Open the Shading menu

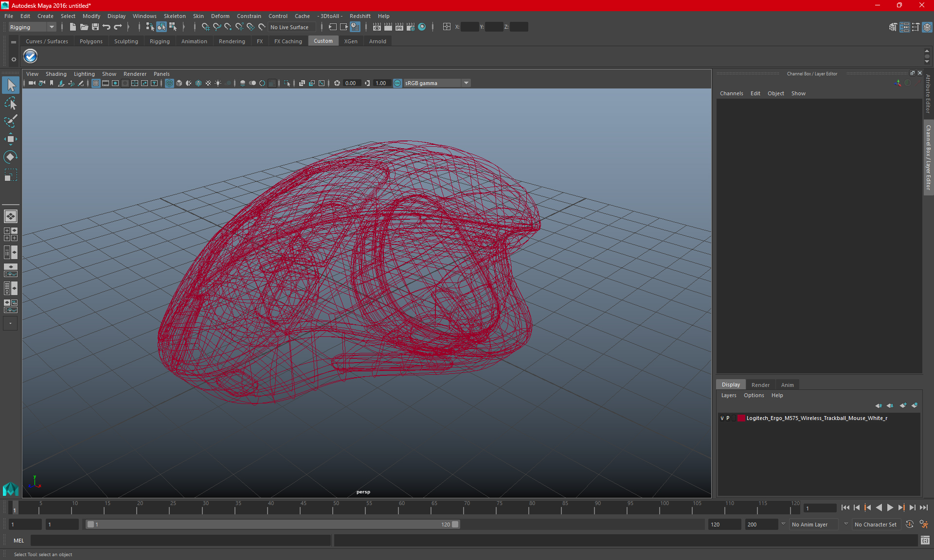(x=55, y=74)
